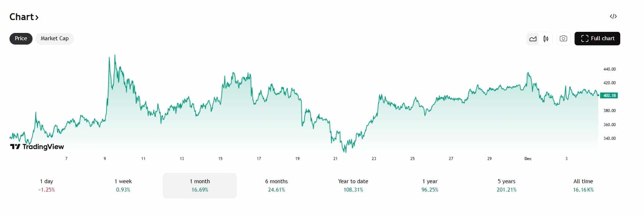The width and height of the screenshot is (644, 215).
Task: Switch to the 6 months range
Action: (x=276, y=185)
